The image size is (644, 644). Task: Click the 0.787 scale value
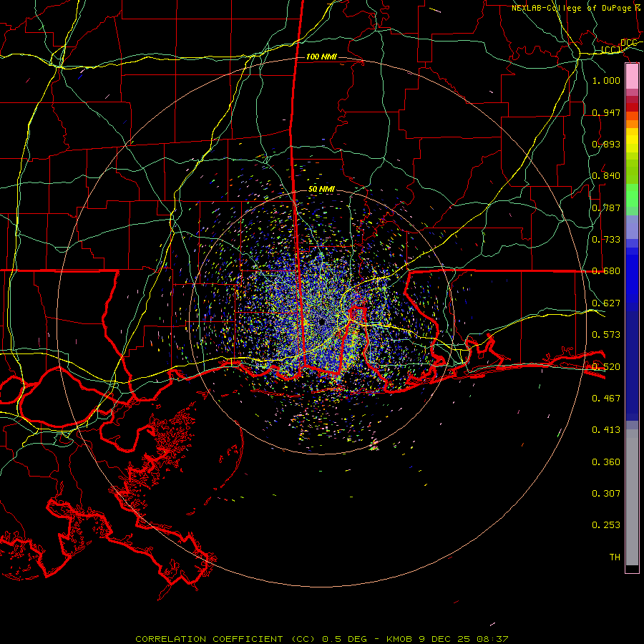click(606, 208)
